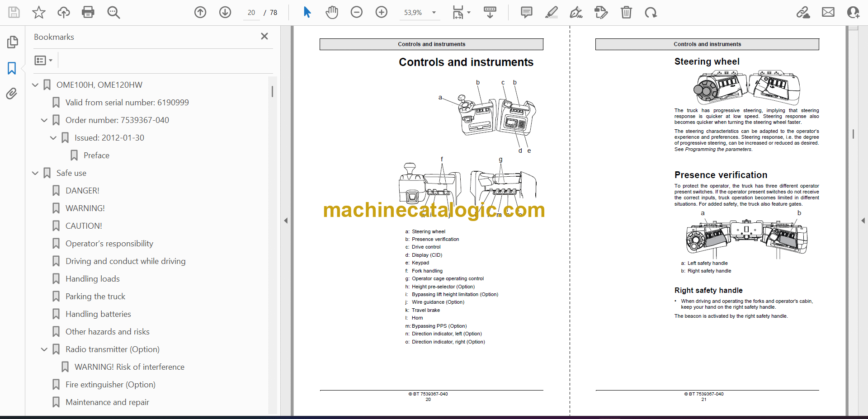The width and height of the screenshot is (868, 419).
Task: Print the document with printer icon
Action: [88, 12]
